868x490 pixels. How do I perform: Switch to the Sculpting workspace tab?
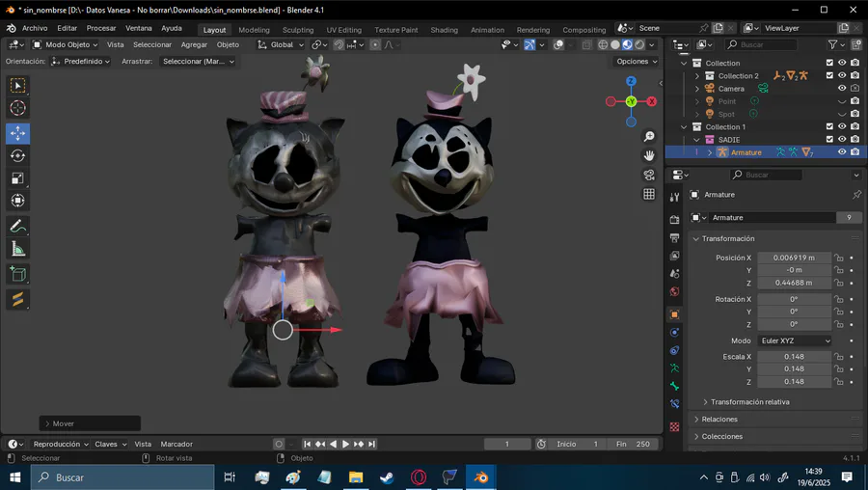(x=297, y=30)
